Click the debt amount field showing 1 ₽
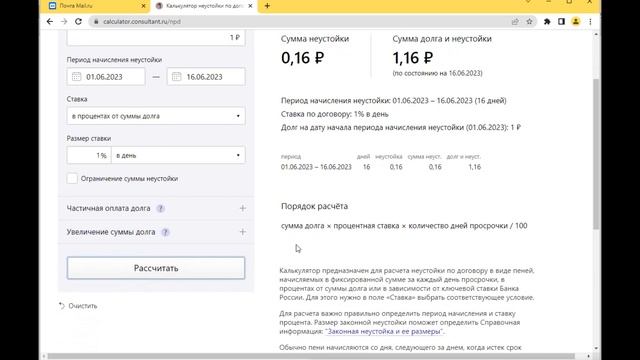The width and height of the screenshot is (640, 360). (x=156, y=38)
